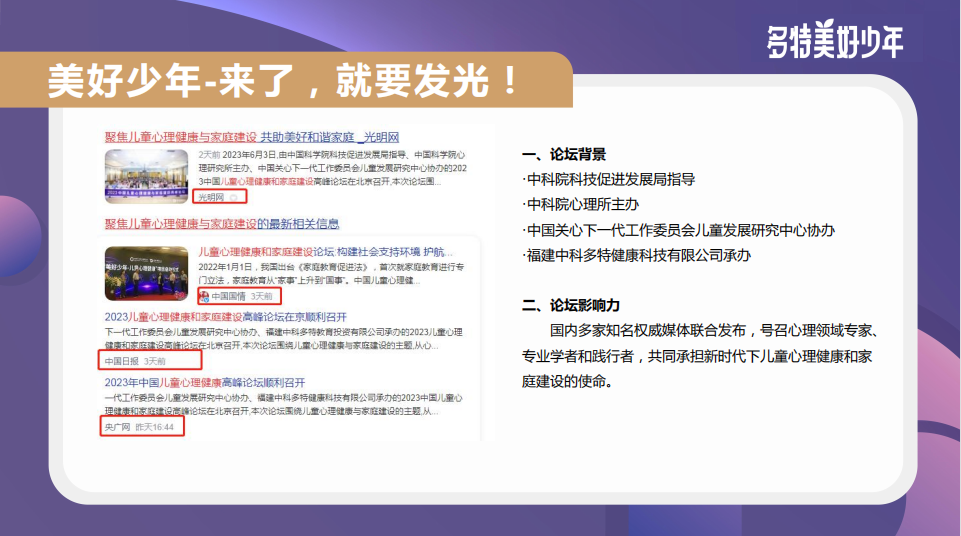961x536 pixels.
Task: Click the 多特美好少年 logo
Action: [x=835, y=40]
